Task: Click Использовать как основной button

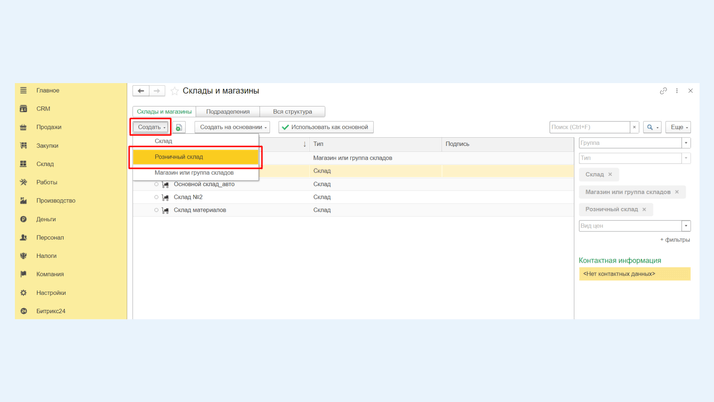Action: (x=326, y=127)
